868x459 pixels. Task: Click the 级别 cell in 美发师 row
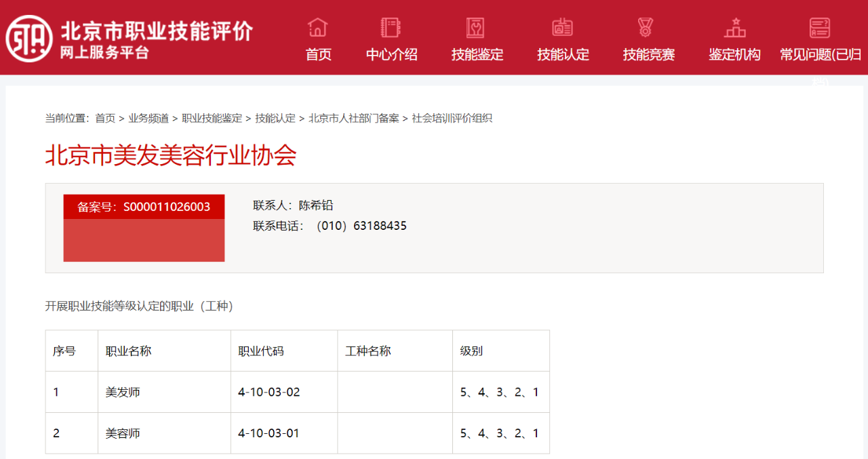click(x=500, y=392)
